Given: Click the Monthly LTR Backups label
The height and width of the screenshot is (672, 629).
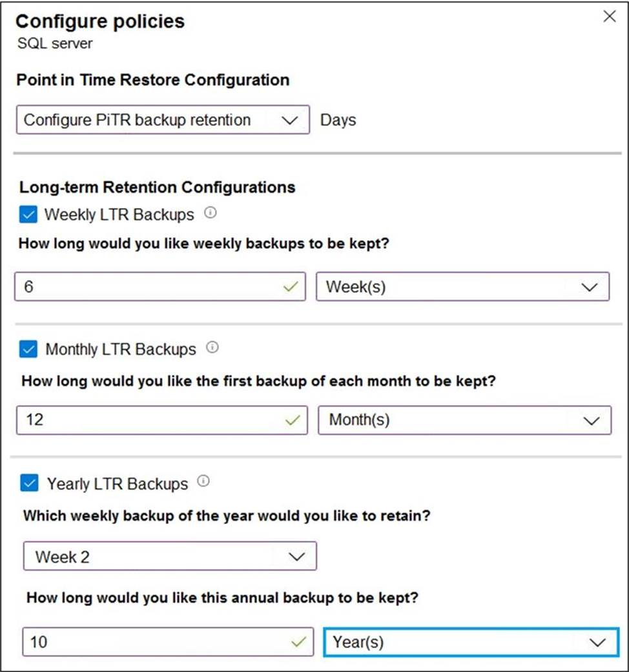Looking at the screenshot, I should [x=120, y=350].
